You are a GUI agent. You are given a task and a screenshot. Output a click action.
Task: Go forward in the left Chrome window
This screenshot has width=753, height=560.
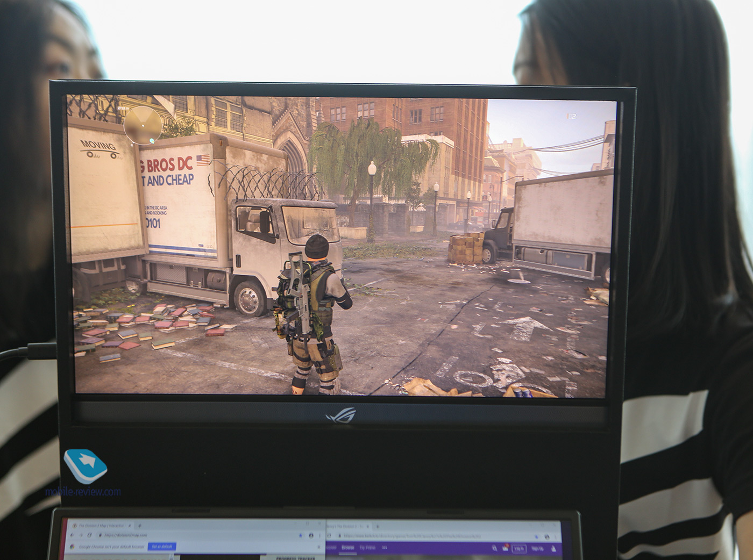[x=81, y=535]
